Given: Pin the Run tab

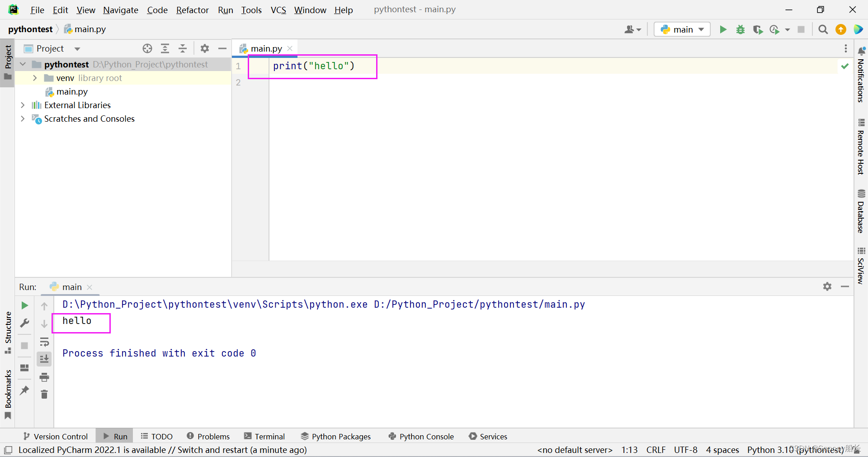Looking at the screenshot, I should click(25, 390).
